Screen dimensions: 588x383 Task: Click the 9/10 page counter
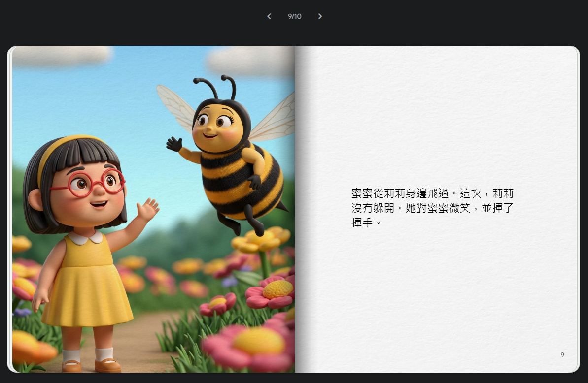pos(294,16)
